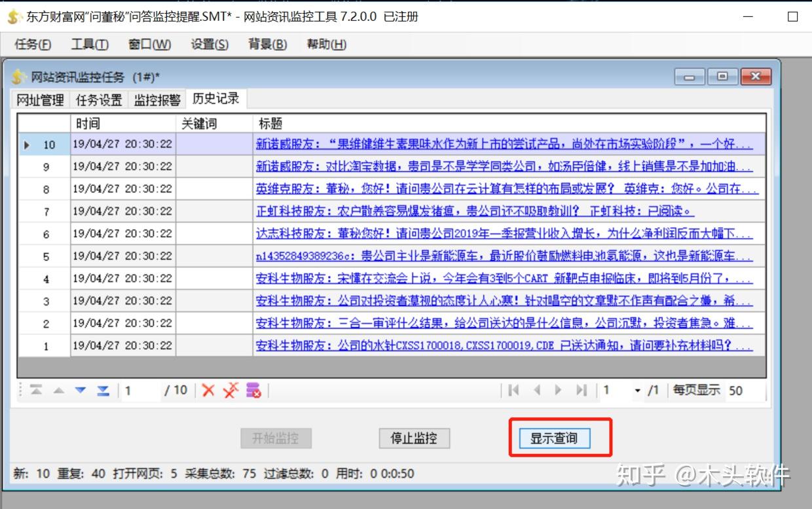Maximize the main application window

tap(792, 17)
